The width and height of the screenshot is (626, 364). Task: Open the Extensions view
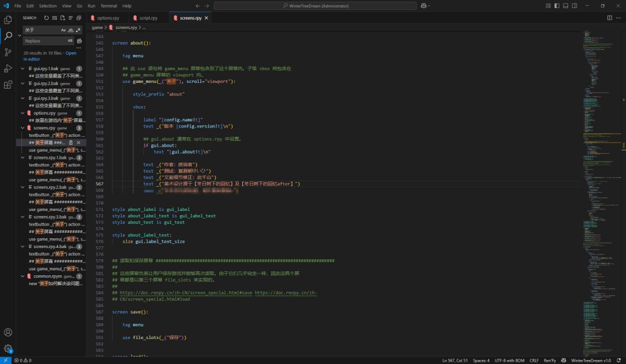(8, 85)
